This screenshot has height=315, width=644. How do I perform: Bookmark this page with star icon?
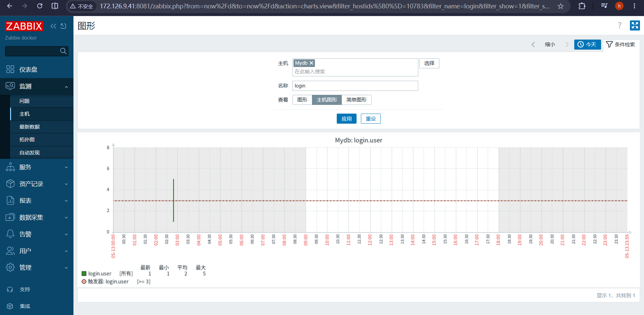coord(560,6)
